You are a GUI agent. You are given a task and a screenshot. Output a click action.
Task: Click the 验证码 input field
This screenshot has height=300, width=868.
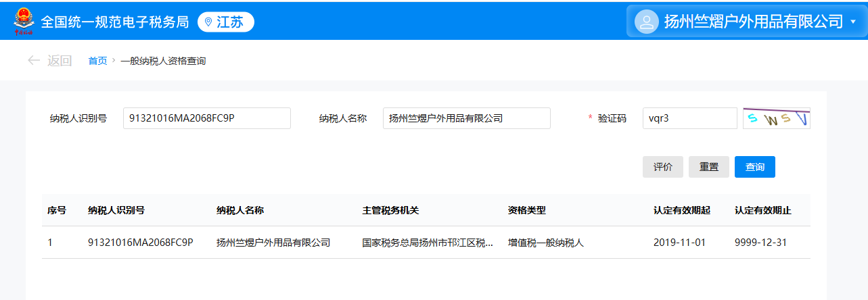point(689,118)
